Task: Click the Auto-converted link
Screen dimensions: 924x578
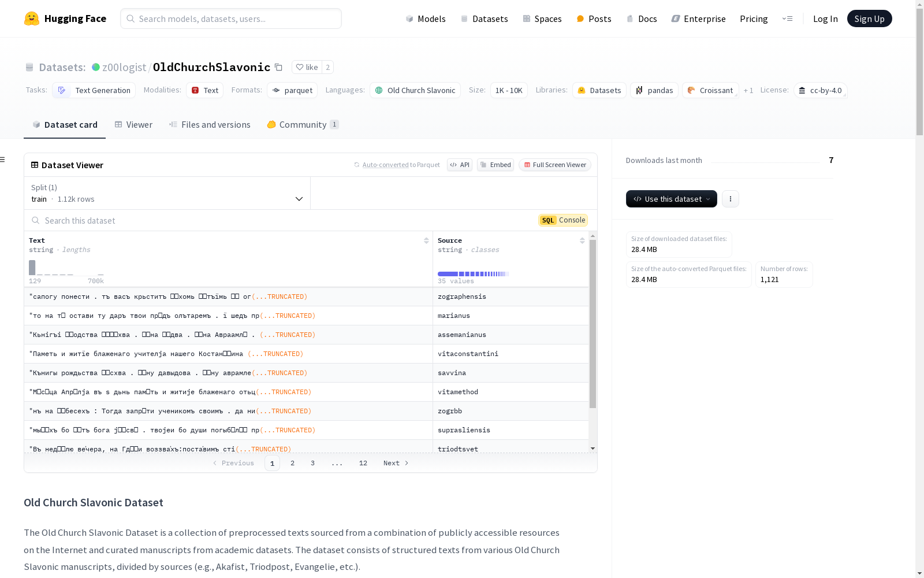Action: 385,165
